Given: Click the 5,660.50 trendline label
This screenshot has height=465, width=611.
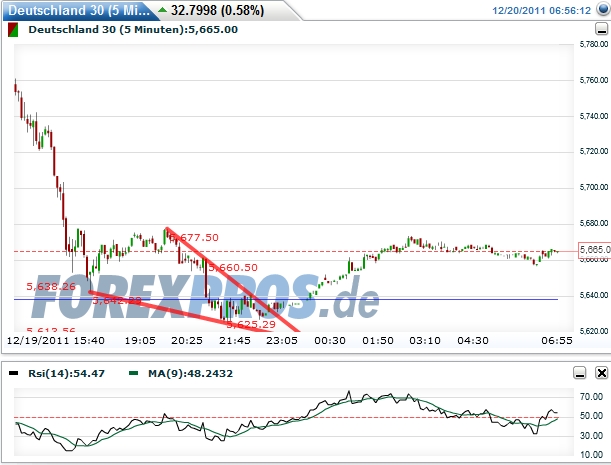Looking at the screenshot, I should point(233,268).
